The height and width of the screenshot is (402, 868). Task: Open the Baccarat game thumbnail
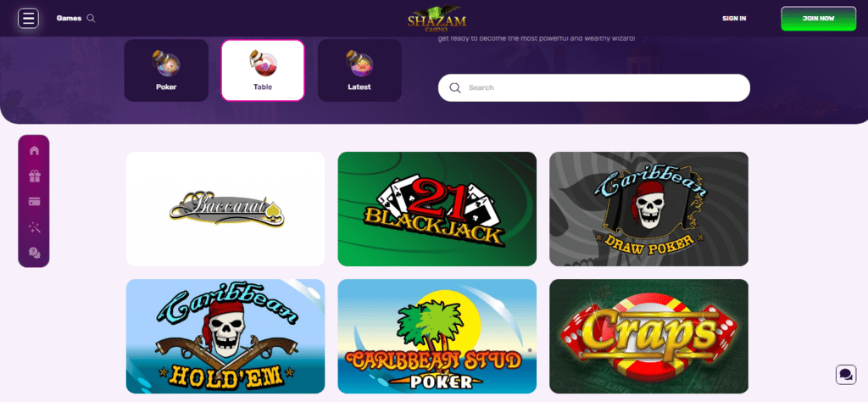click(225, 209)
